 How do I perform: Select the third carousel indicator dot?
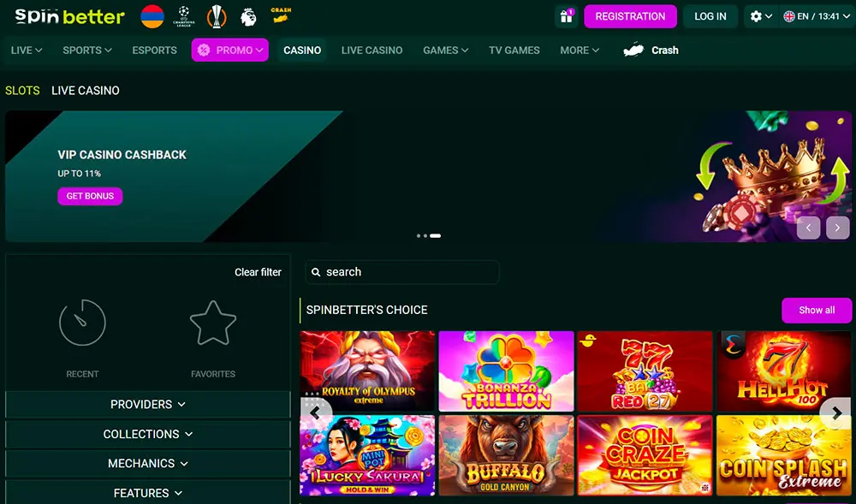tap(436, 235)
